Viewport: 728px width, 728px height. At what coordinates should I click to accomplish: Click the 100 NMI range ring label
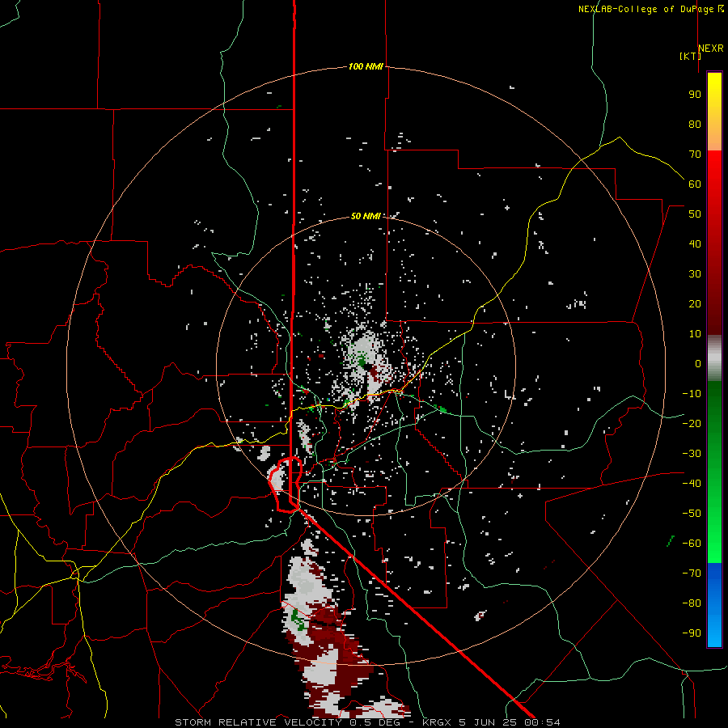[366, 66]
